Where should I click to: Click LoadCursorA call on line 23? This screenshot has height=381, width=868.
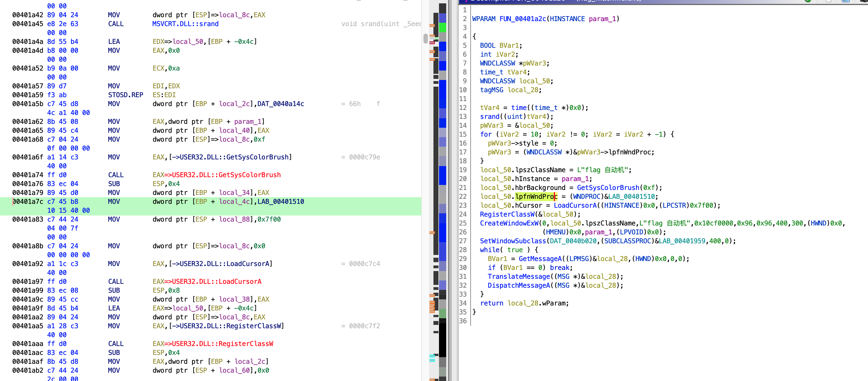tap(575, 205)
